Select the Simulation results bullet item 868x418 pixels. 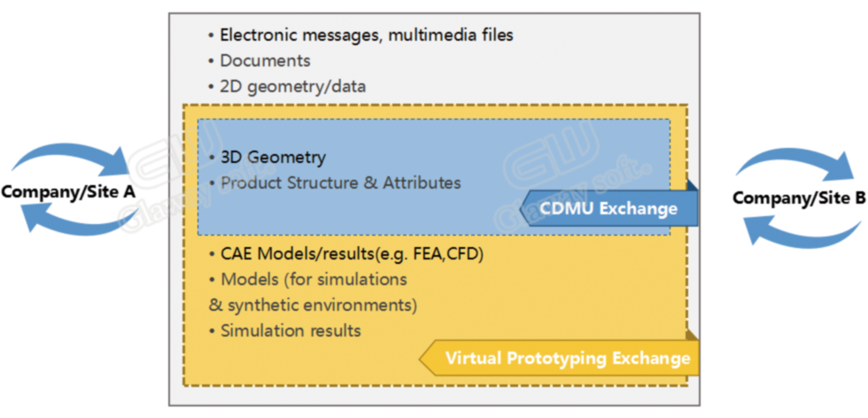[x=285, y=331]
